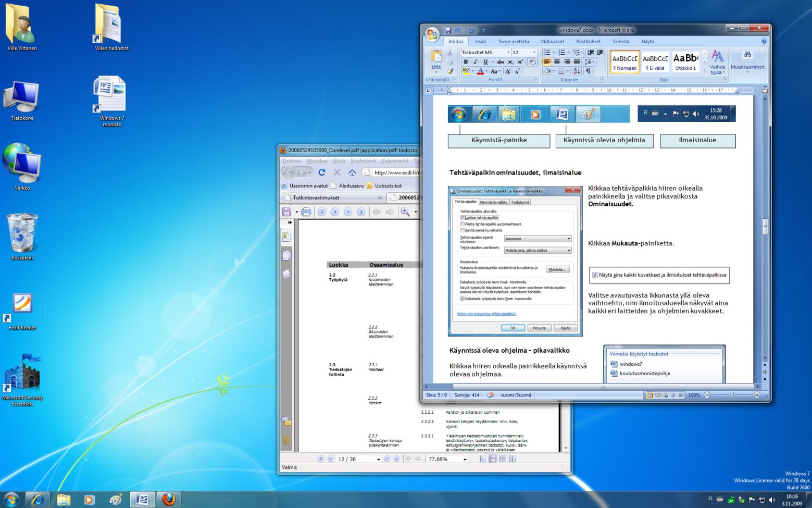Open the bullet list dropdown arrow

point(553,53)
